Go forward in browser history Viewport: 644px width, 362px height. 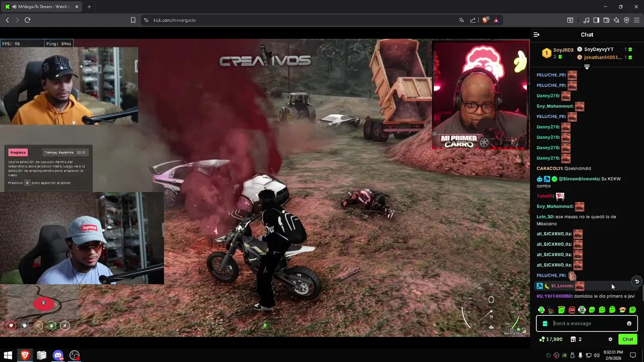17,20
